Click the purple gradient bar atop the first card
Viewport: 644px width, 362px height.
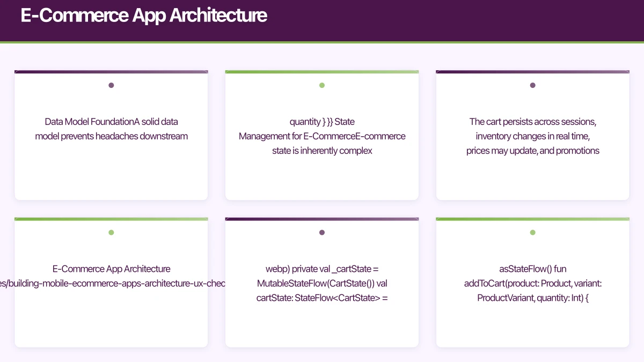pyautogui.click(x=111, y=71)
